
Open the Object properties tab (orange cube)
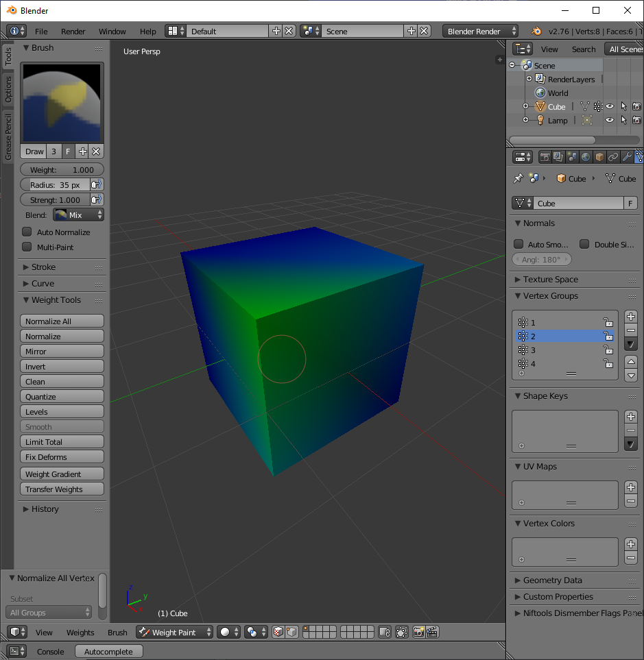tap(599, 158)
